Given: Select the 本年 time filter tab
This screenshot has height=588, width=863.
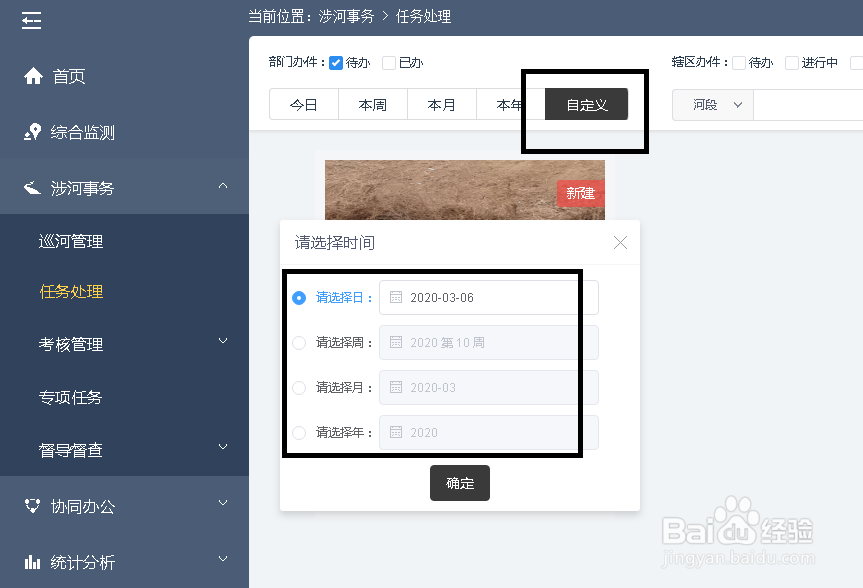Looking at the screenshot, I should pyautogui.click(x=510, y=104).
